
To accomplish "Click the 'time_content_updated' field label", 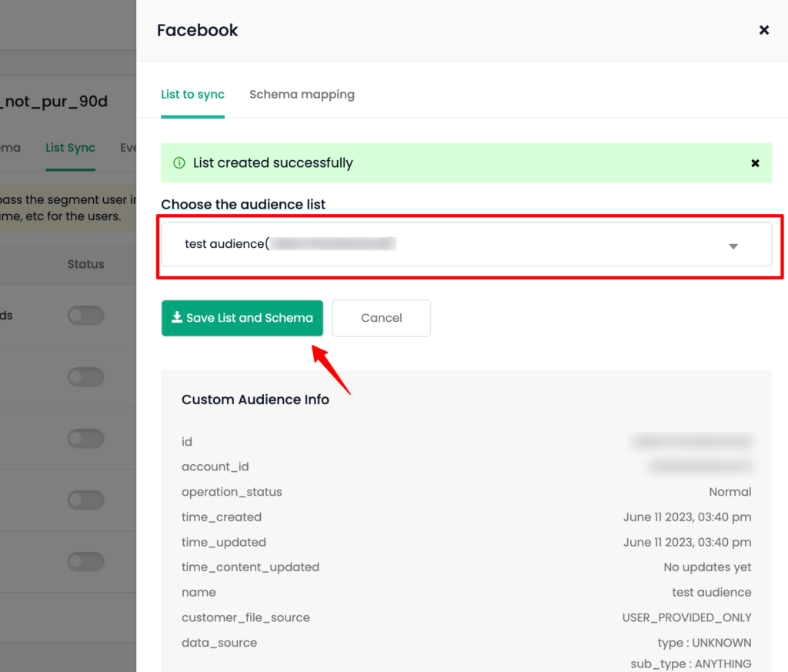I will click(x=250, y=567).
